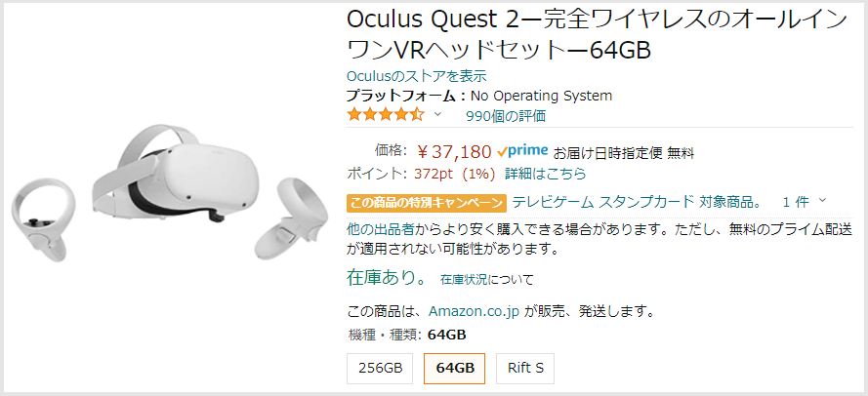Open テレビゲーム スタンプカード campaign link
The image size is (868, 396).
tap(635, 202)
